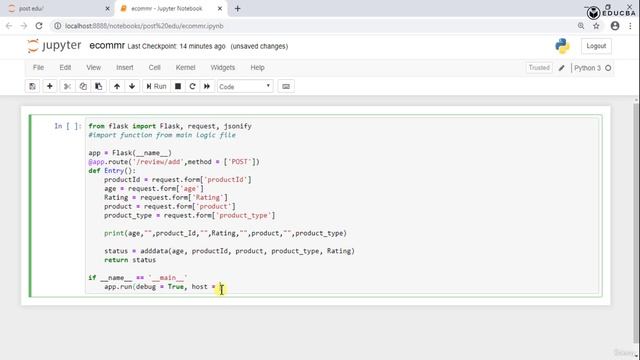Open the File menu
This screenshot has width=640, height=360.
(38, 68)
